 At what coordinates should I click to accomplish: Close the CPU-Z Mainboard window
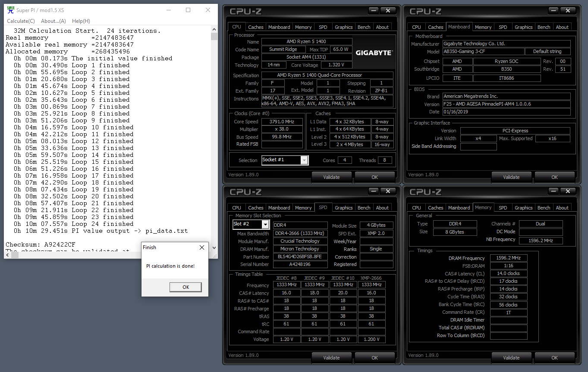(568, 11)
